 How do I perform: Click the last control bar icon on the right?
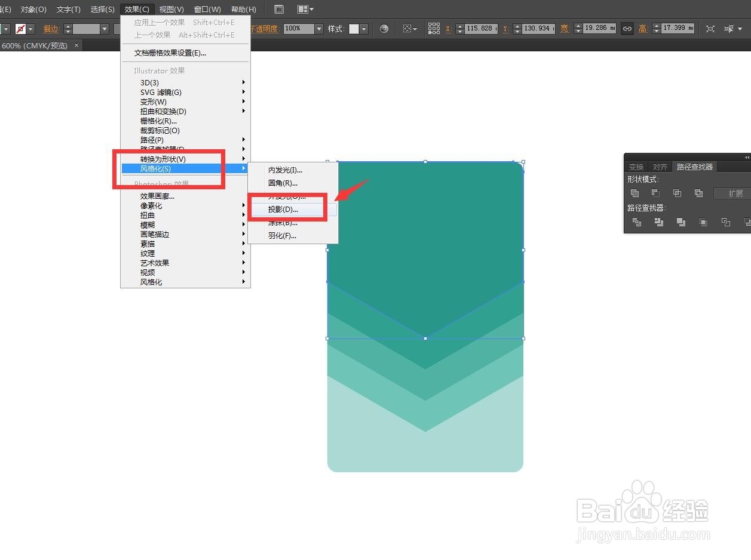tap(729, 29)
